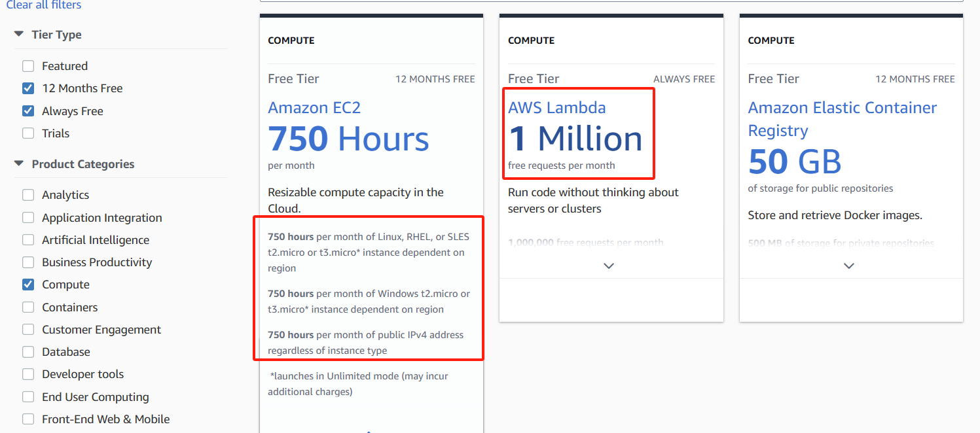Viewport: 980px width, 433px height.
Task: Select the Database category checkbox
Action: (28, 352)
